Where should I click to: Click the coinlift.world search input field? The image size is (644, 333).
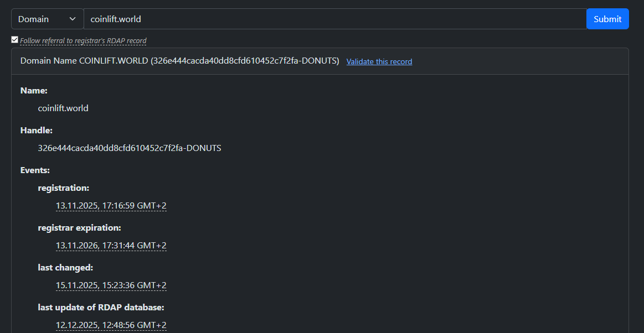click(x=334, y=19)
